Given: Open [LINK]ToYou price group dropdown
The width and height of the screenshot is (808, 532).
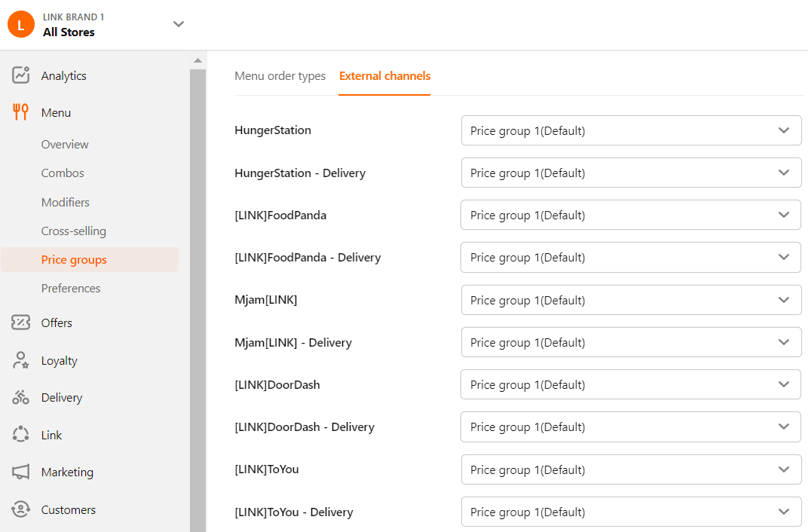Looking at the screenshot, I should click(632, 469).
